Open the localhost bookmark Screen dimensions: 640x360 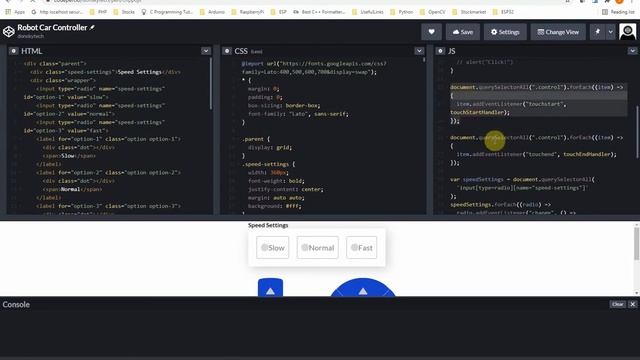click(x=58, y=12)
